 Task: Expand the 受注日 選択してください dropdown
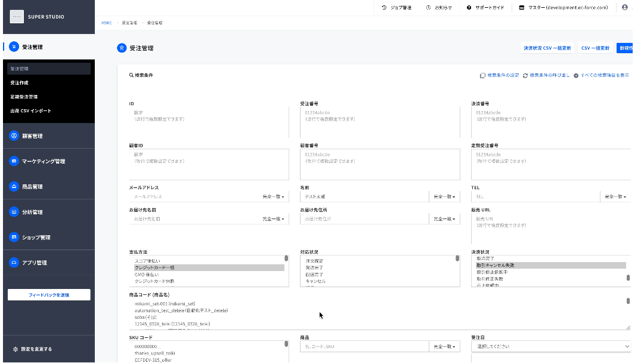pyautogui.click(x=551, y=346)
